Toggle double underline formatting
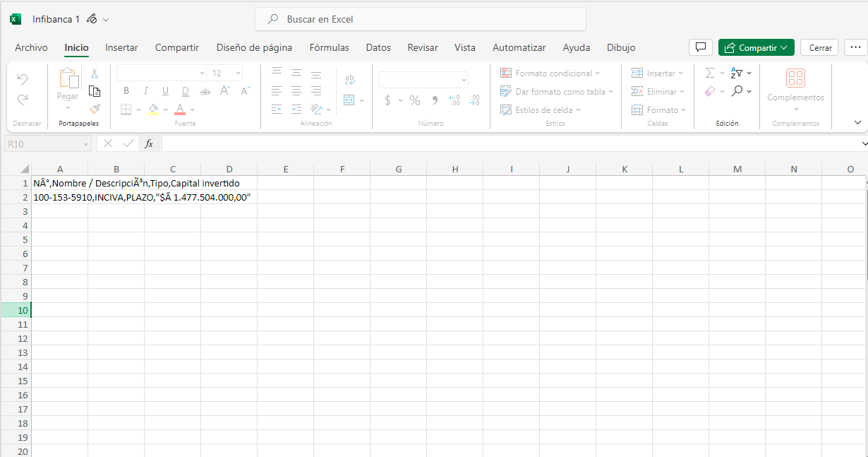 coord(186,91)
